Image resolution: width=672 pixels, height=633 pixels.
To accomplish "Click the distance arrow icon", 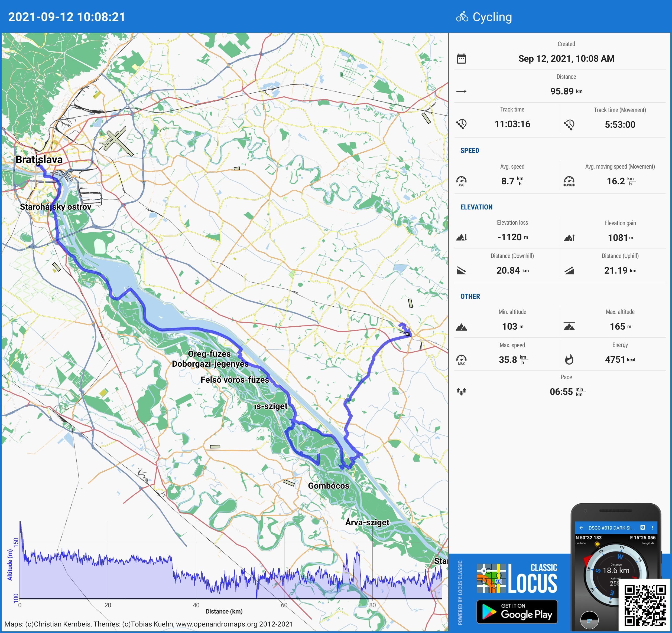I will pyautogui.click(x=462, y=91).
